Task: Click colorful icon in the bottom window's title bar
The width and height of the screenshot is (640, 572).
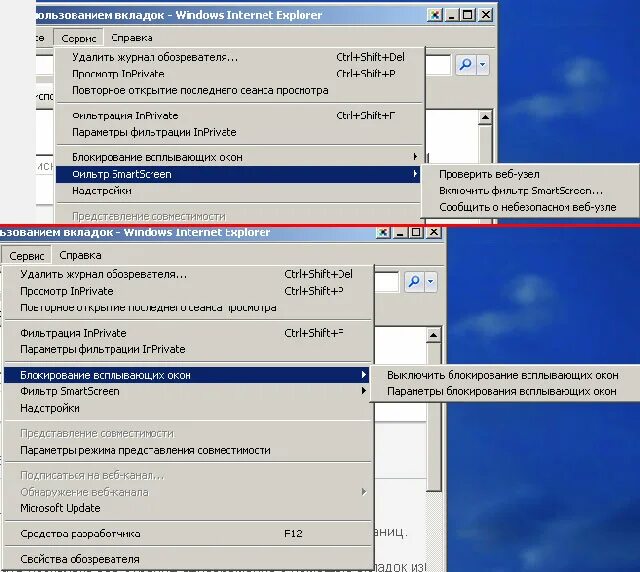Action: coord(383,233)
